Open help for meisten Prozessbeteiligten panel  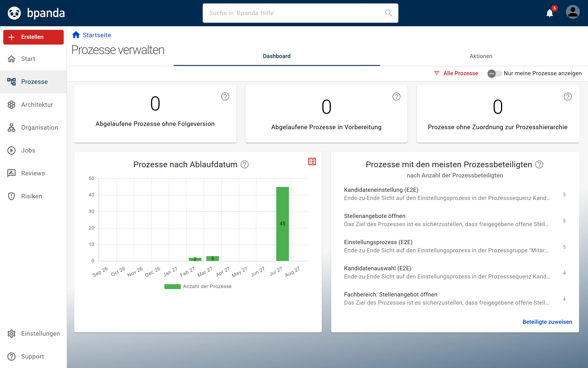point(539,165)
